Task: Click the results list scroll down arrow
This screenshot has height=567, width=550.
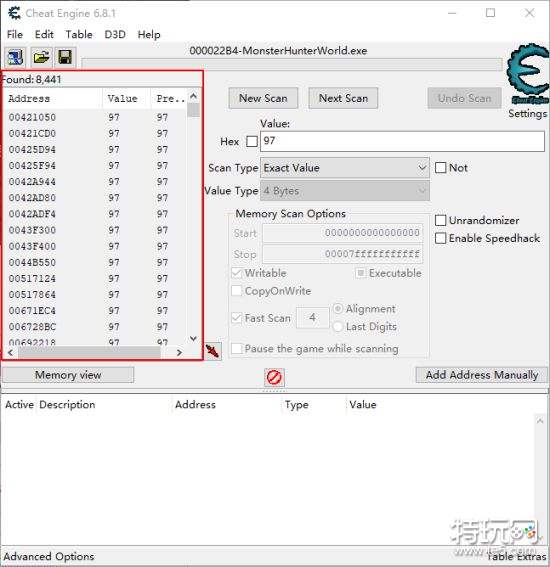Action: coord(193,338)
